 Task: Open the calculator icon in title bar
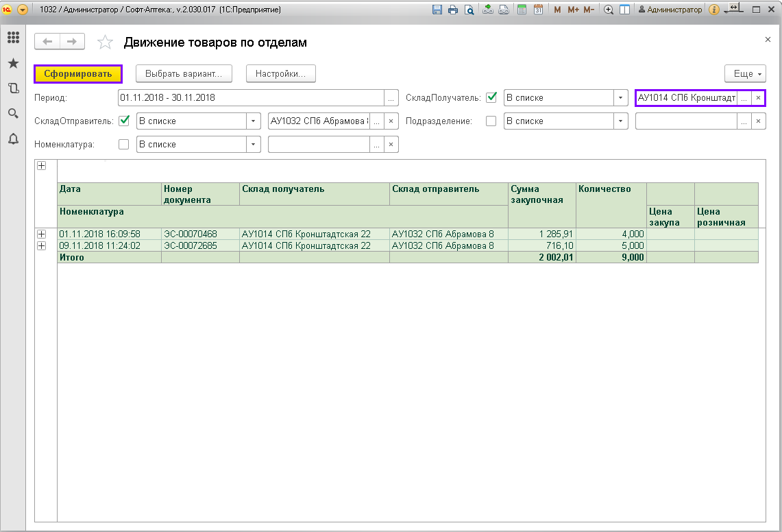pos(522,10)
